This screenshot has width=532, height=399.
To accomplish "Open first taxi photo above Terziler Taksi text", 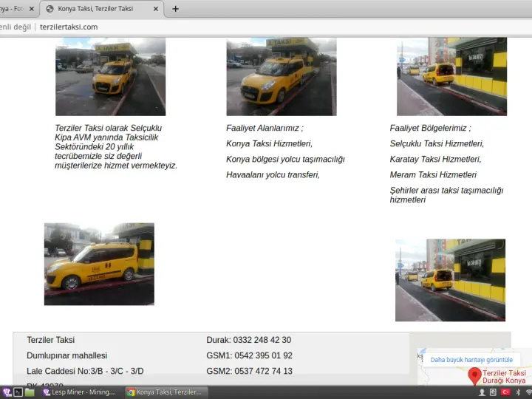I will click(x=111, y=77).
